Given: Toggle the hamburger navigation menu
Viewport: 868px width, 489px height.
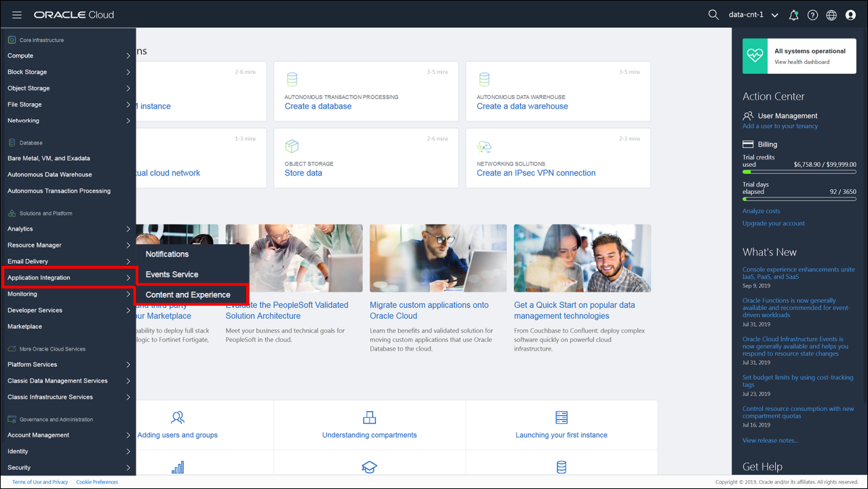Looking at the screenshot, I should coord(17,15).
